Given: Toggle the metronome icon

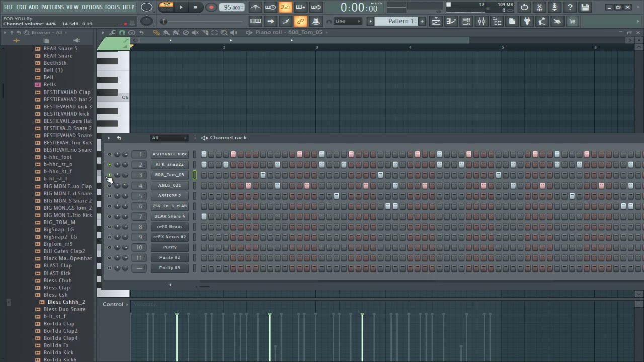Looking at the screenshot, I should coord(255,7).
